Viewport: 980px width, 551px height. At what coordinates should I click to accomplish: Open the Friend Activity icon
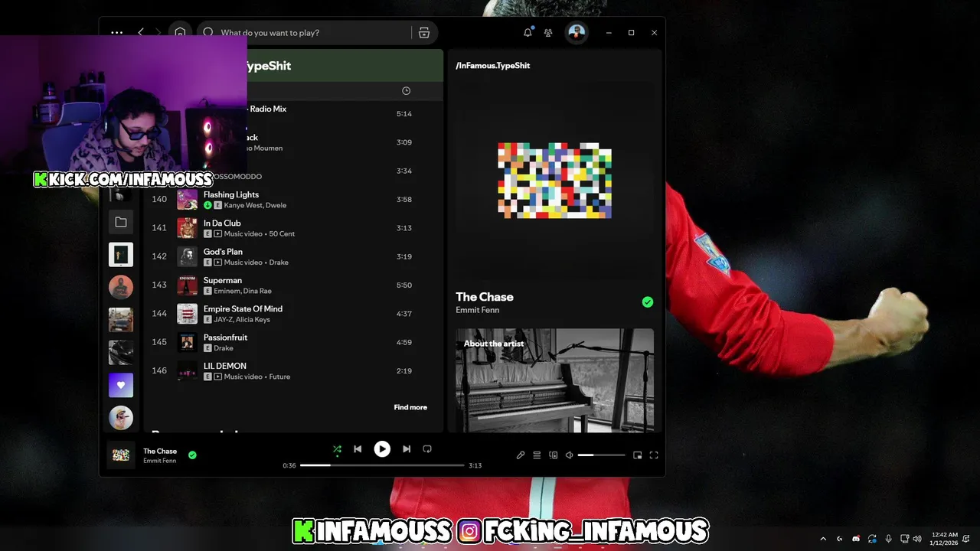(548, 33)
